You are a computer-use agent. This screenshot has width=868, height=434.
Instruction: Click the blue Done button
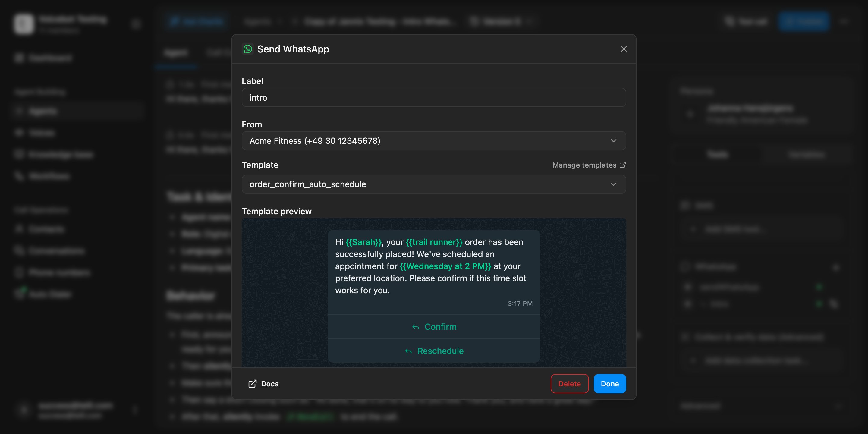609,384
